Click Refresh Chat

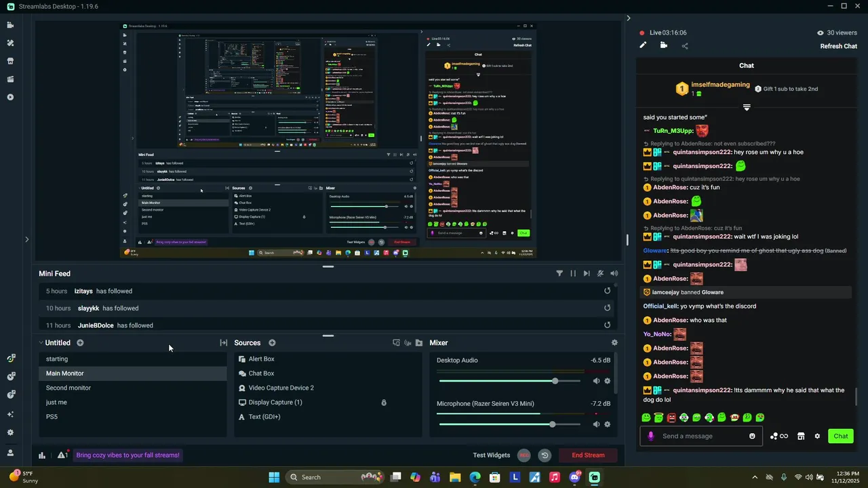pos(839,46)
